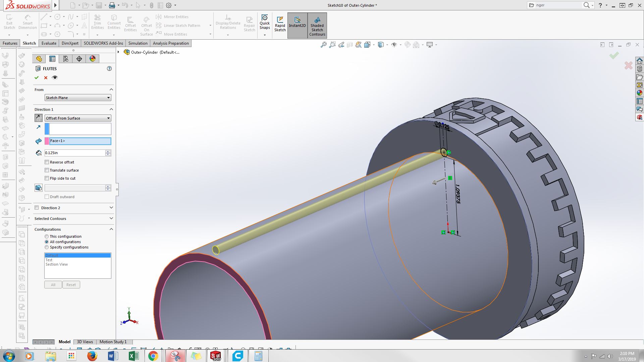Screen dimensions: 644x362
Task: Click the Save icon in the title bar
Action: pos(99,5)
